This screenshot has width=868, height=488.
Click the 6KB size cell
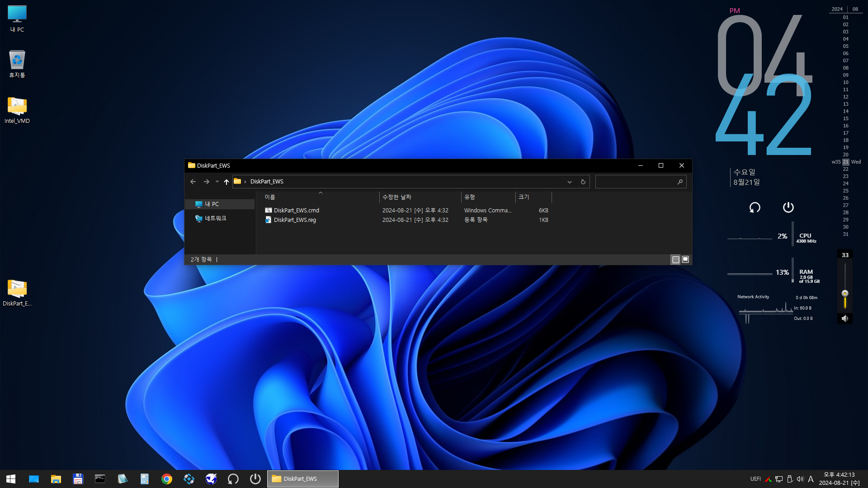543,211
